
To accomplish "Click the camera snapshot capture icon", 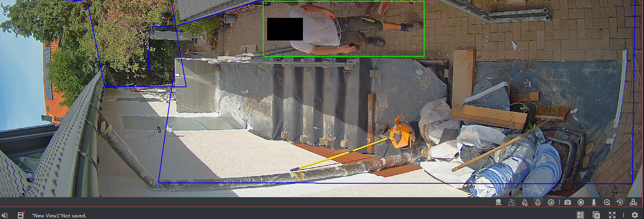I will (567, 202).
